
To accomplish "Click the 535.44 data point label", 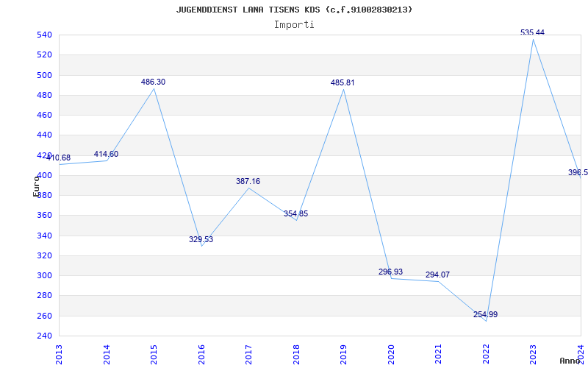I will 532,32.
